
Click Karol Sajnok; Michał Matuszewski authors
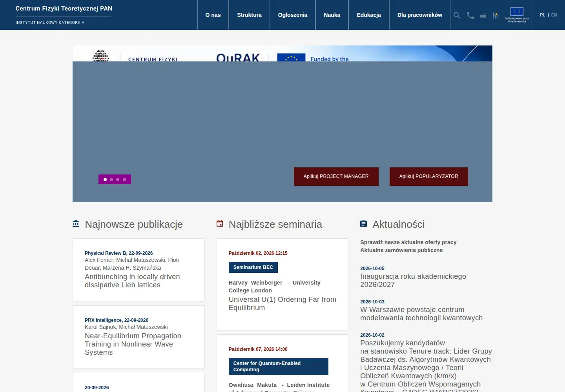[126, 327]
